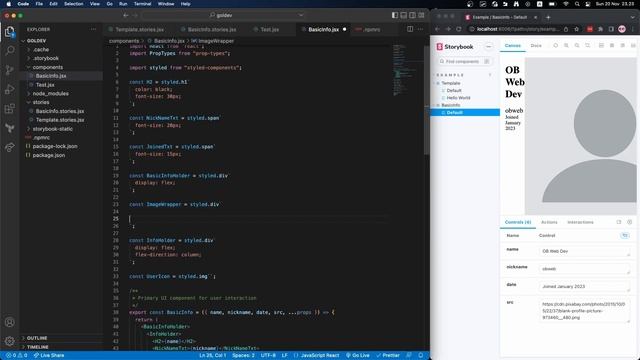Open the Apple menu
Image resolution: width=640 pixels, height=360 pixels.
click(x=9, y=4)
